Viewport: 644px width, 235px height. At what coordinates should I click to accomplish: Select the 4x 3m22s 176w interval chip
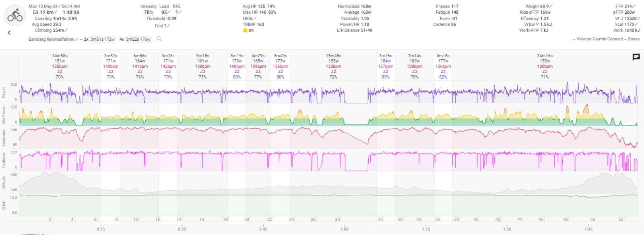coord(138,40)
